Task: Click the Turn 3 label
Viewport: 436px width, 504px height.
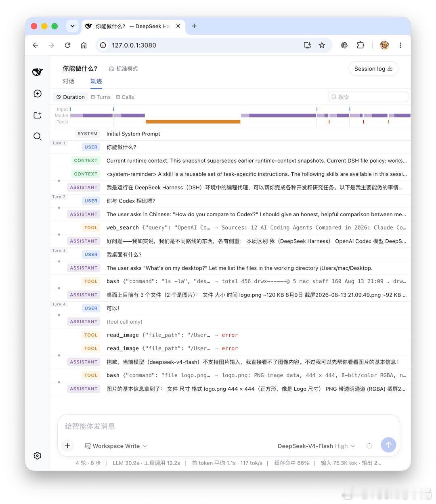Action: pyautogui.click(x=59, y=251)
